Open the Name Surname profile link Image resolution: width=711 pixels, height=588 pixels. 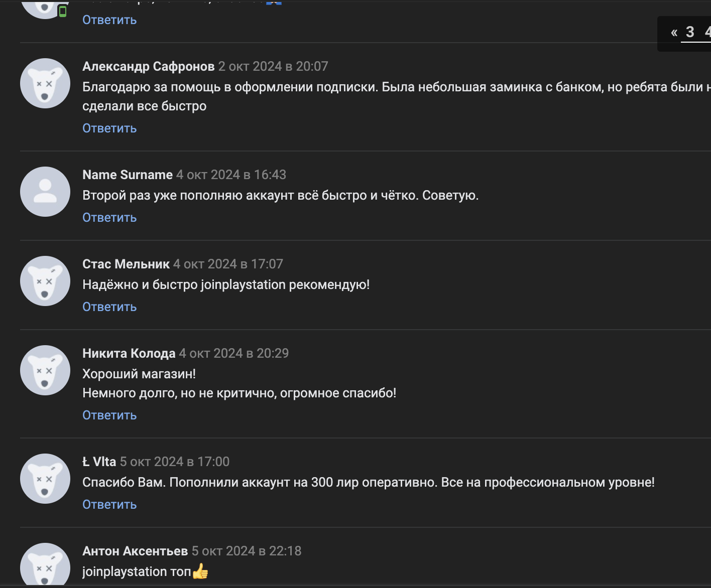coord(128,175)
